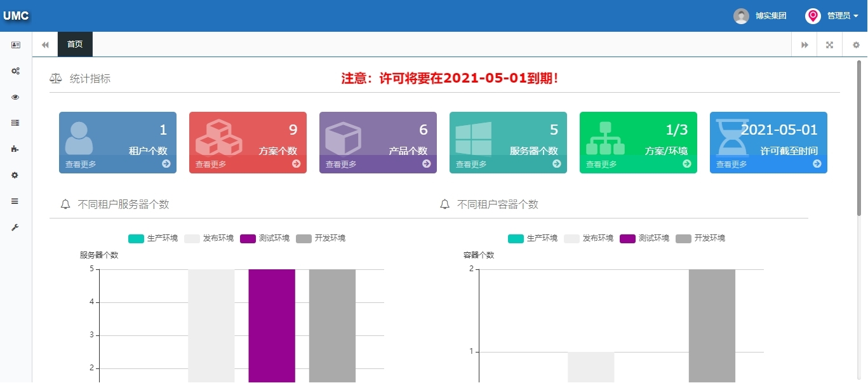Toggle 开发环境 legend in server chart
This screenshot has height=383, width=868.
coord(321,238)
